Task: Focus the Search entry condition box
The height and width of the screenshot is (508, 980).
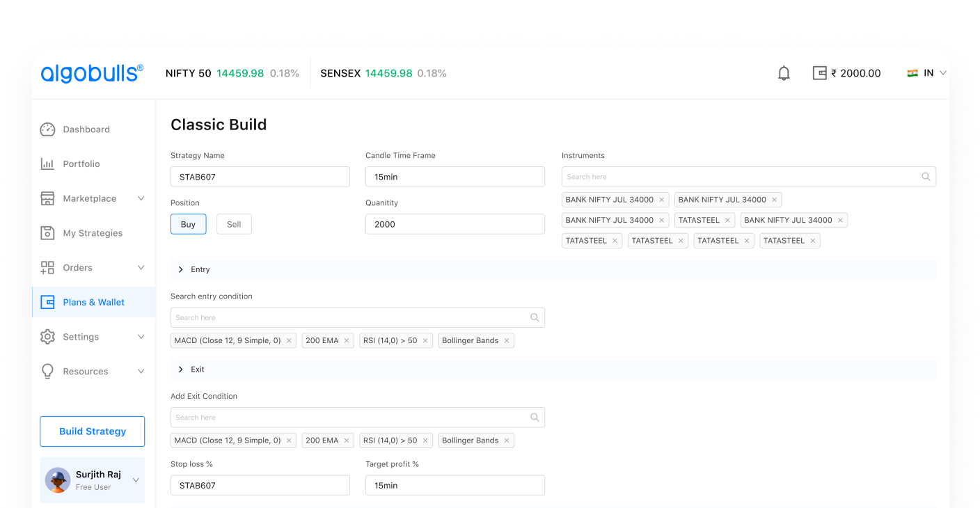Action: pyautogui.click(x=358, y=317)
